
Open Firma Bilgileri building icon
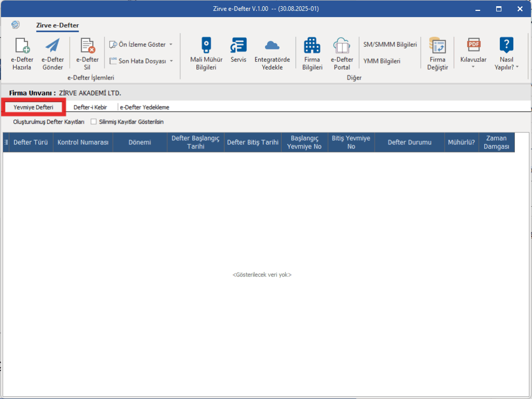(x=312, y=54)
